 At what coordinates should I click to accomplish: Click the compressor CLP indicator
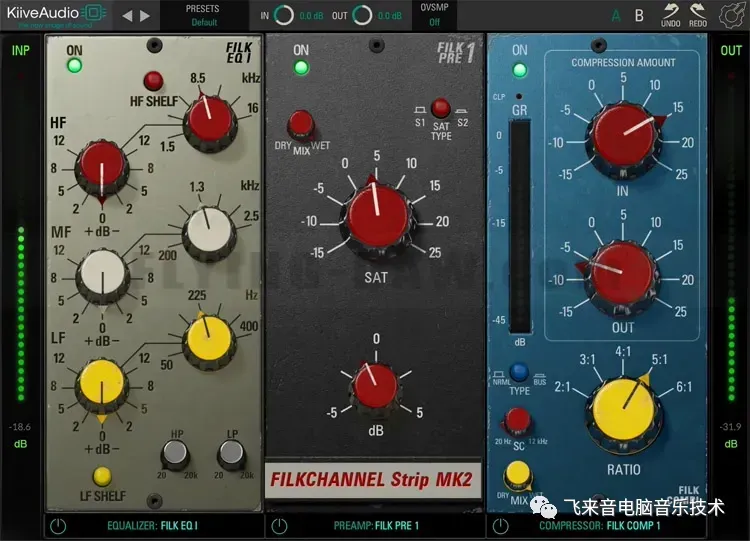(x=518, y=96)
